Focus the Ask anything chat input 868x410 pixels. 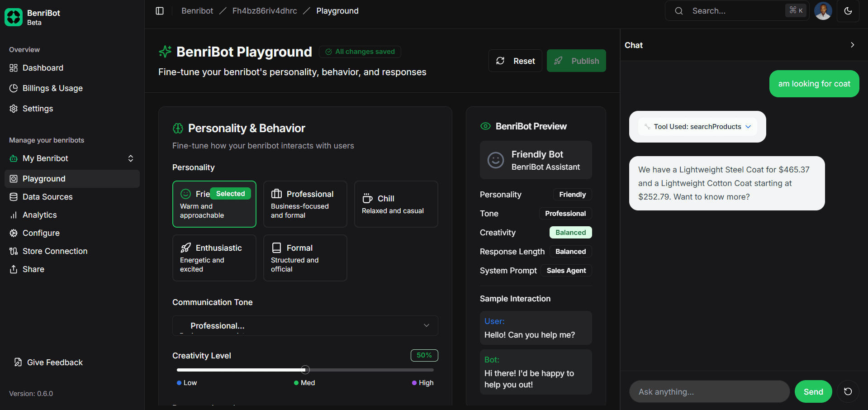pyautogui.click(x=709, y=391)
